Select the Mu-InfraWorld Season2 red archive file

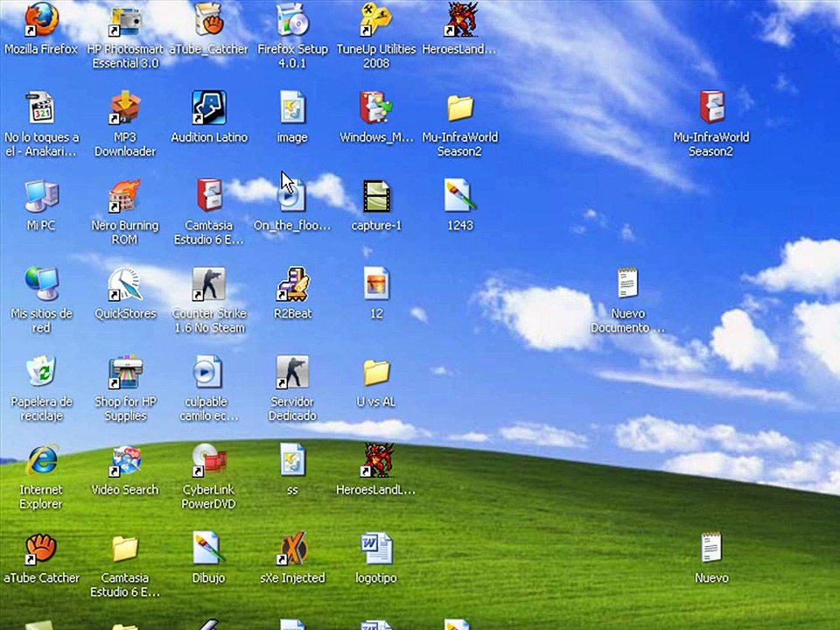[x=711, y=107]
